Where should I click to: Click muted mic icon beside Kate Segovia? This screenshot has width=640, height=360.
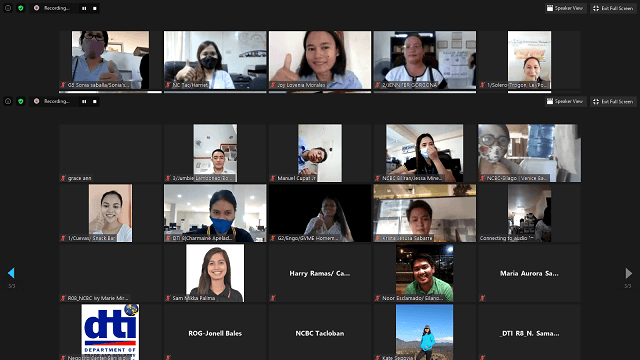(378, 358)
